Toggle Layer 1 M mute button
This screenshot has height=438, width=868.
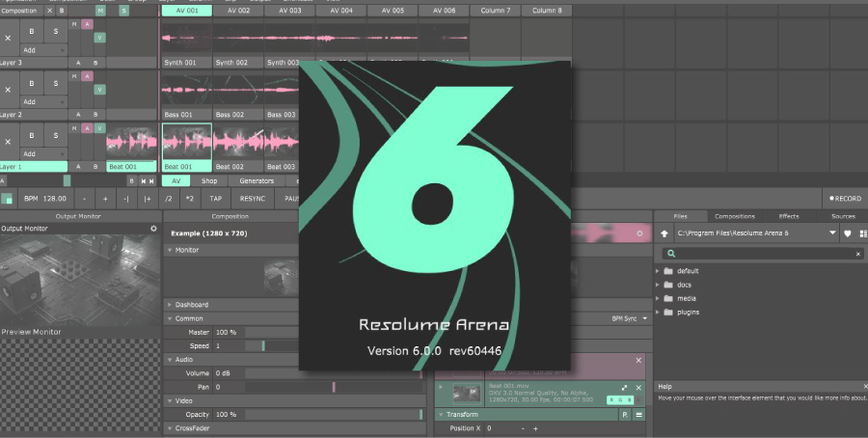74,128
